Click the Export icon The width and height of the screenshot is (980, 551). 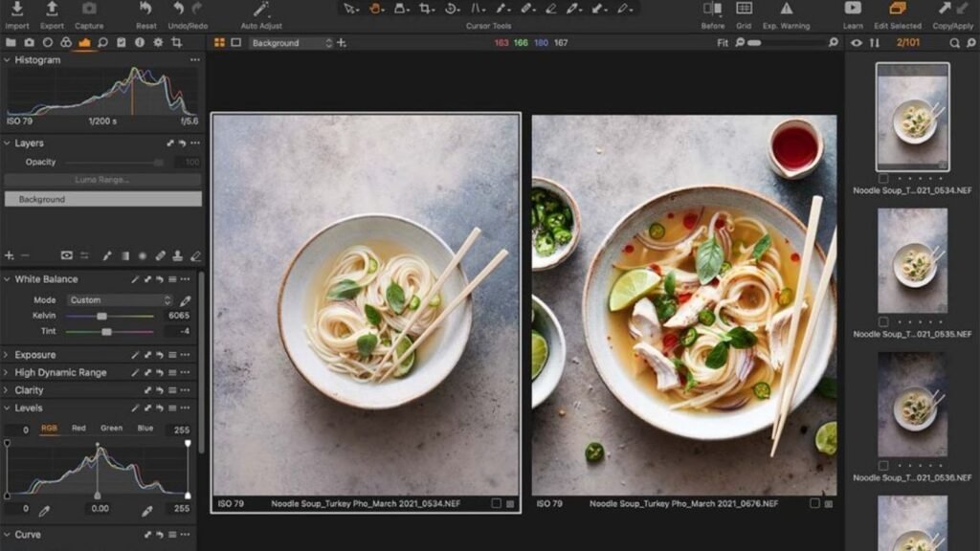click(x=52, y=9)
